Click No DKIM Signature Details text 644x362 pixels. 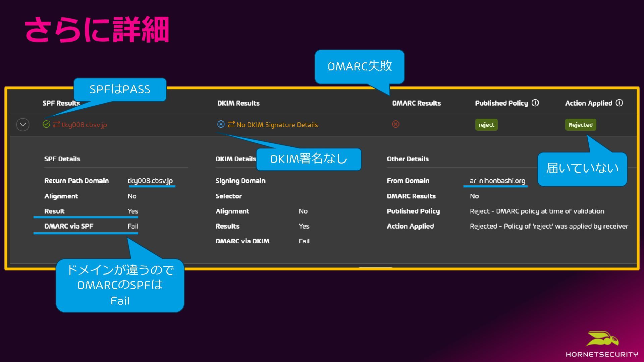click(277, 125)
